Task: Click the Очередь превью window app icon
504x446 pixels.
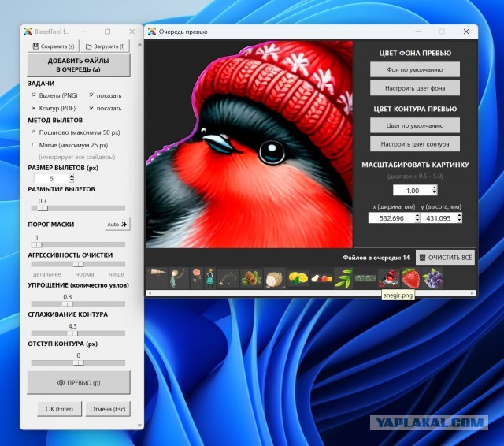Action: click(x=152, y=32)
